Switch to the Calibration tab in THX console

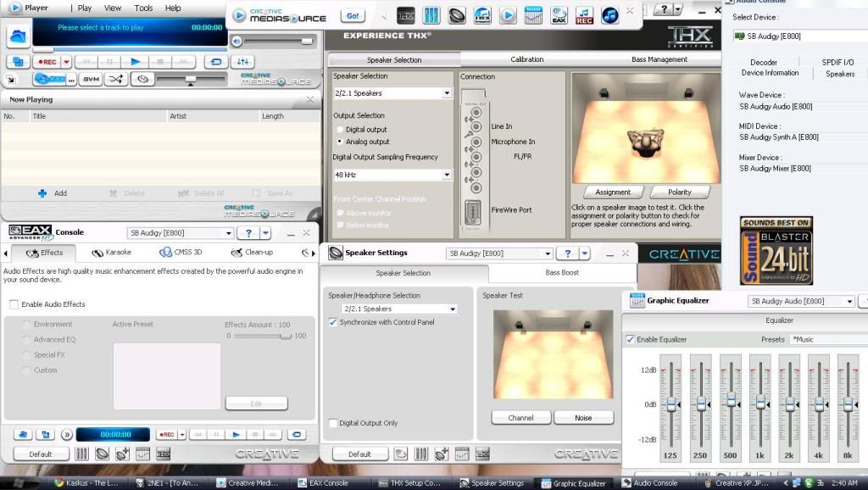click(x=526, y=59)
